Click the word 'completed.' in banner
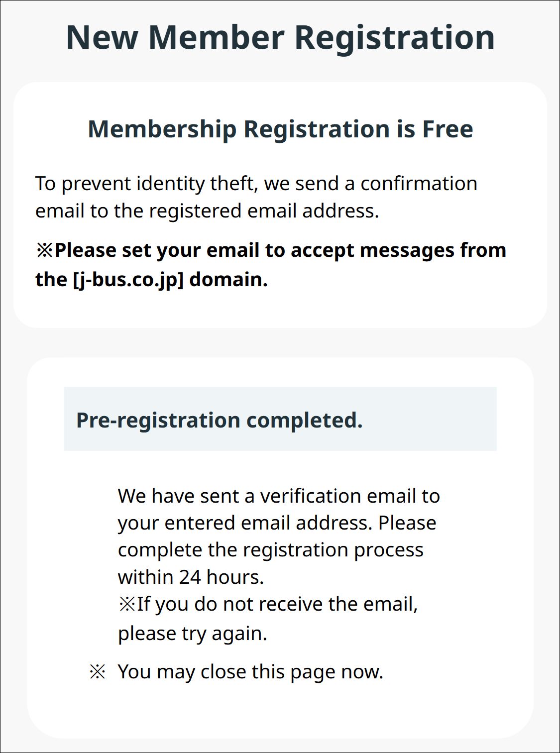The height and width of the screenshot is (753, 560). [x=305, y=421]
